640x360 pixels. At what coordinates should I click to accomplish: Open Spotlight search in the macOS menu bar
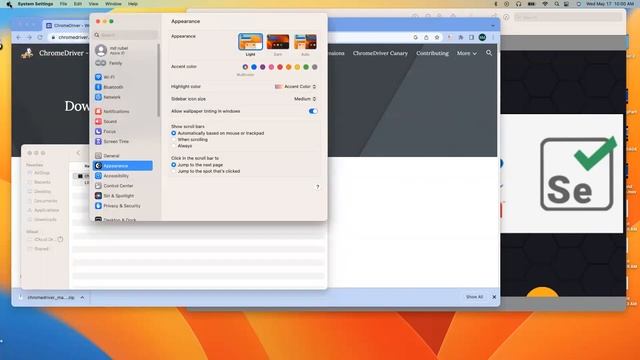pos(557,4)
